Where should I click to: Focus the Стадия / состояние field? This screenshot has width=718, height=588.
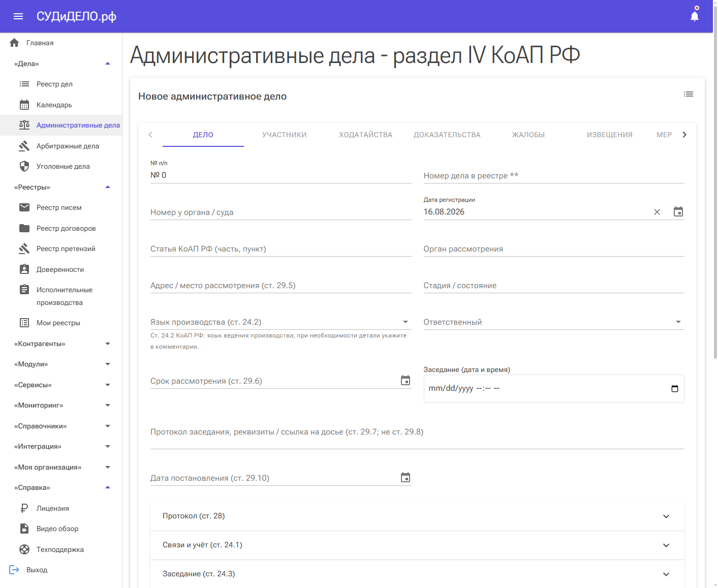[554, 285]
